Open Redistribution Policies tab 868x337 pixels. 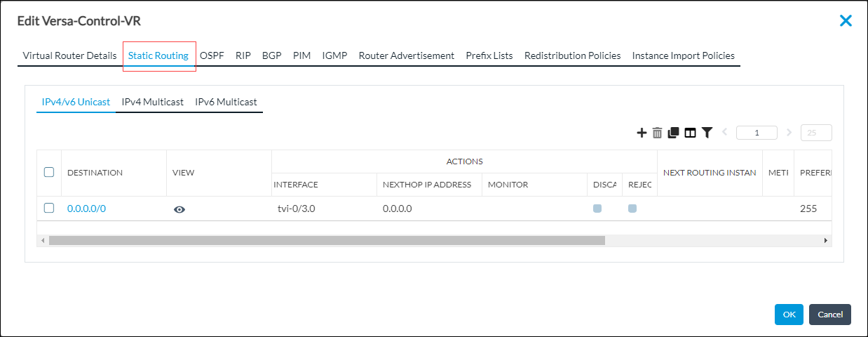(x=572, y=55)
